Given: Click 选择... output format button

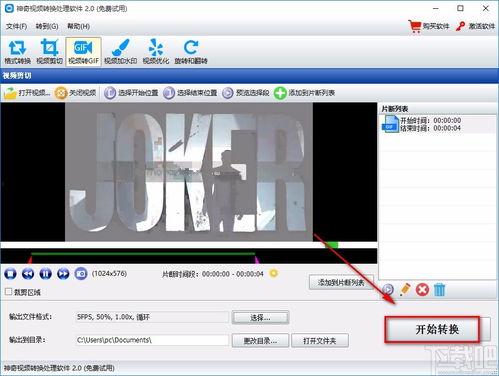Looking at the screenshot, I should click(x=260, y=317).
